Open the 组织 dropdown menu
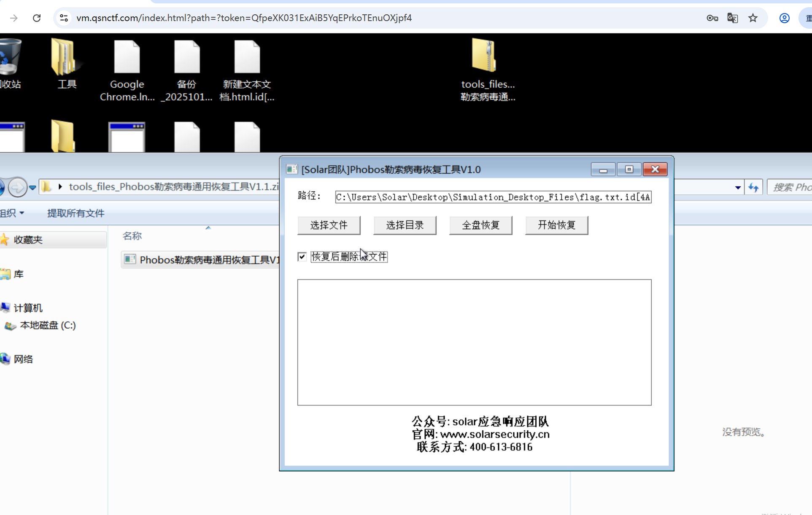812x515 pixels. pos(13,213)
